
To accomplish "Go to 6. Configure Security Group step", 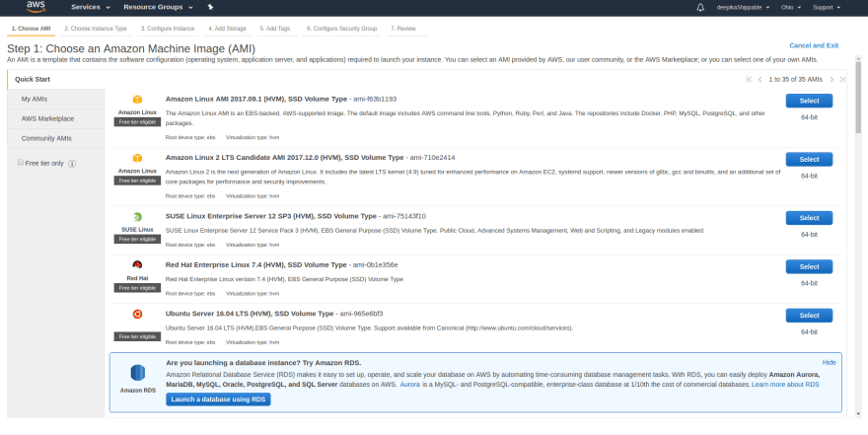I will pyautogui.click(x=341, y=29).
